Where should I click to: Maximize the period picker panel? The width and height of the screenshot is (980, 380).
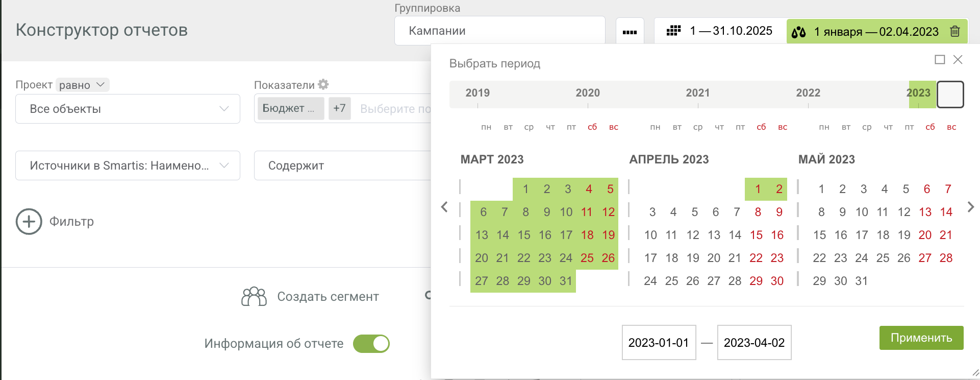[940, 60]
